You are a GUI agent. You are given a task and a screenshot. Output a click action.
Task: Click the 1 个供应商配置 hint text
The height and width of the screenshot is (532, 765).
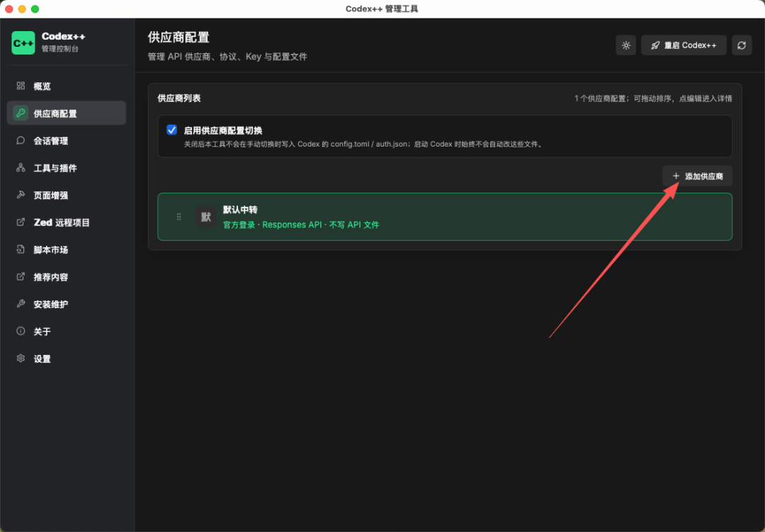(653, 98)
